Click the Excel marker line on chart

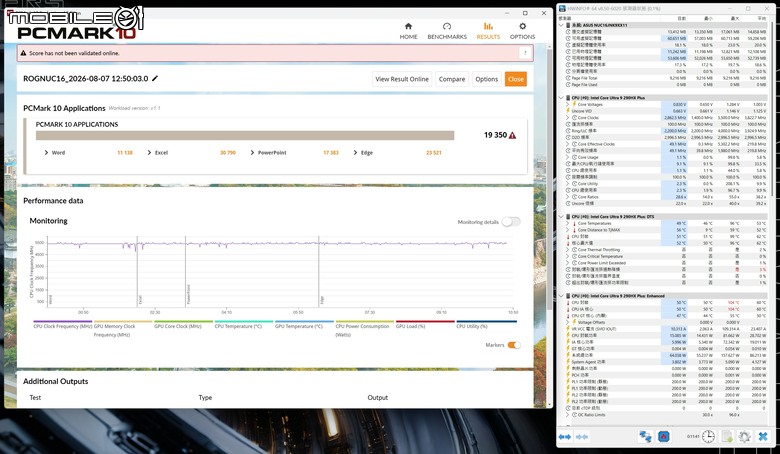(137, 271)
